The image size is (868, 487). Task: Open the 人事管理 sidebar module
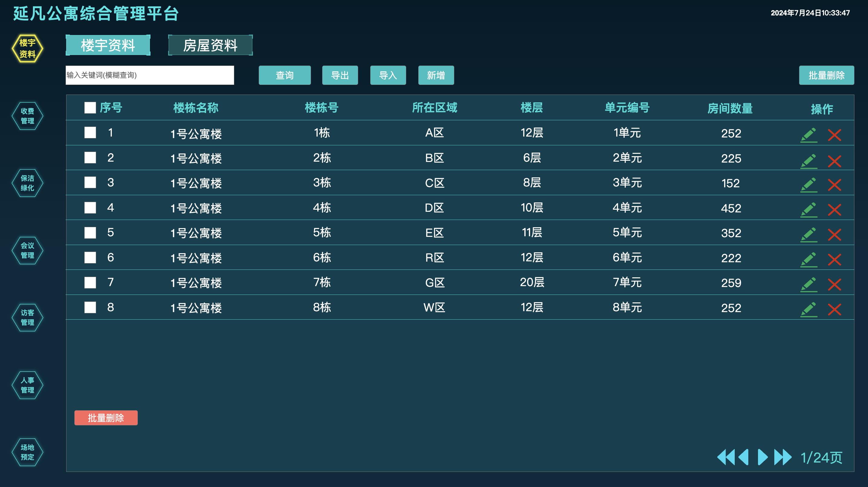coord(27,385)
